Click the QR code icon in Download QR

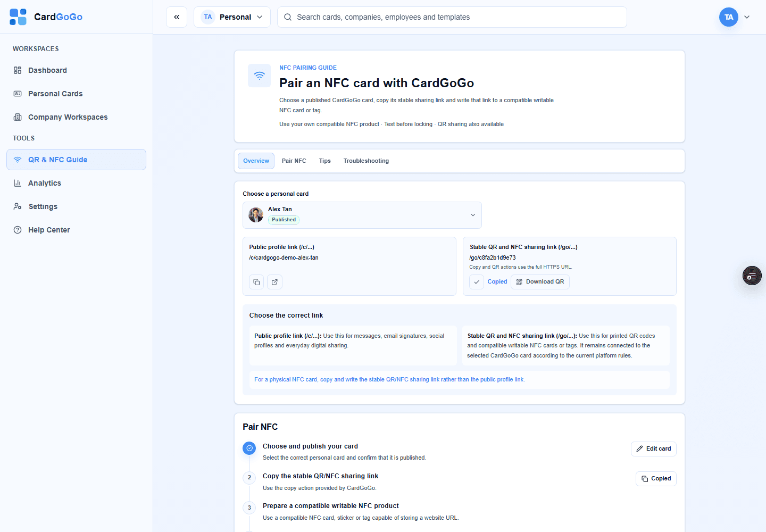click(519, 282)
